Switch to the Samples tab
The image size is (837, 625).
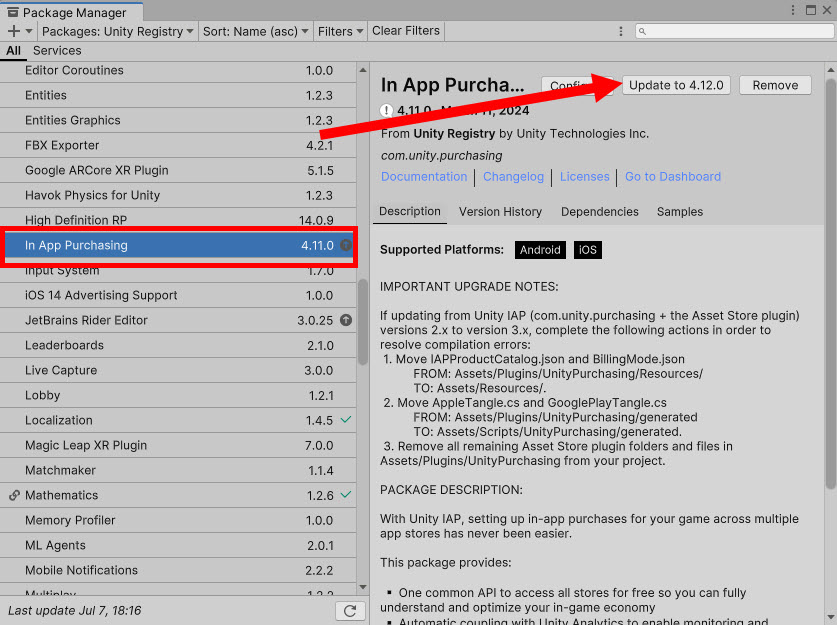tap(680, 212)
